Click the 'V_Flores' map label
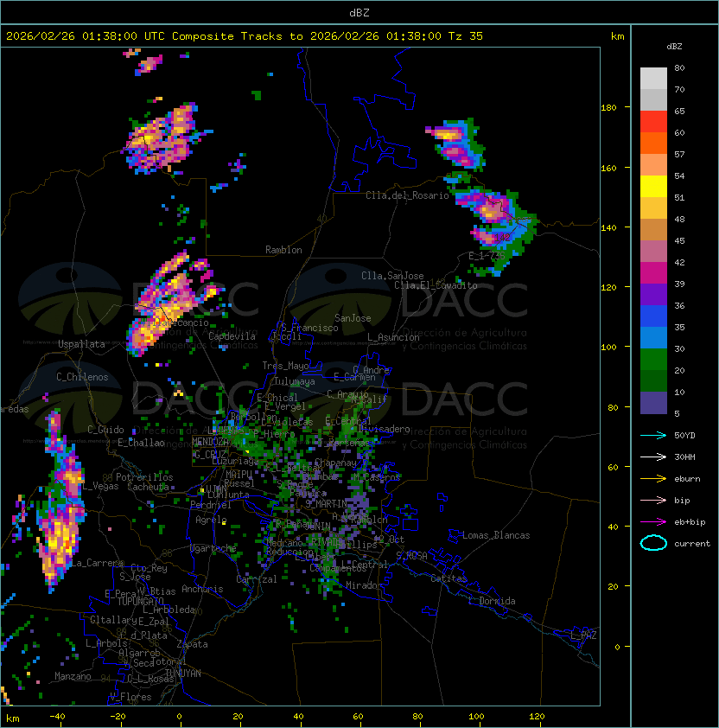 coord(130,697)
